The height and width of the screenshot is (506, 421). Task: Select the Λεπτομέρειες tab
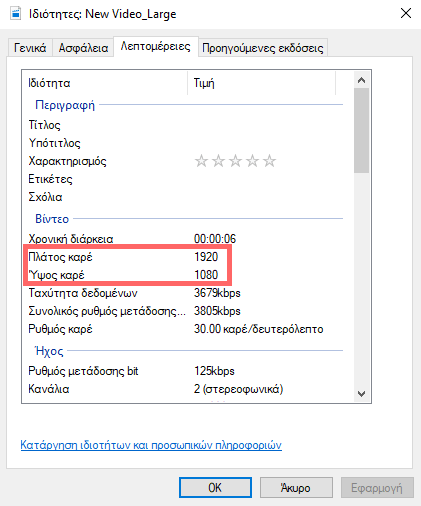coord(156,47)
